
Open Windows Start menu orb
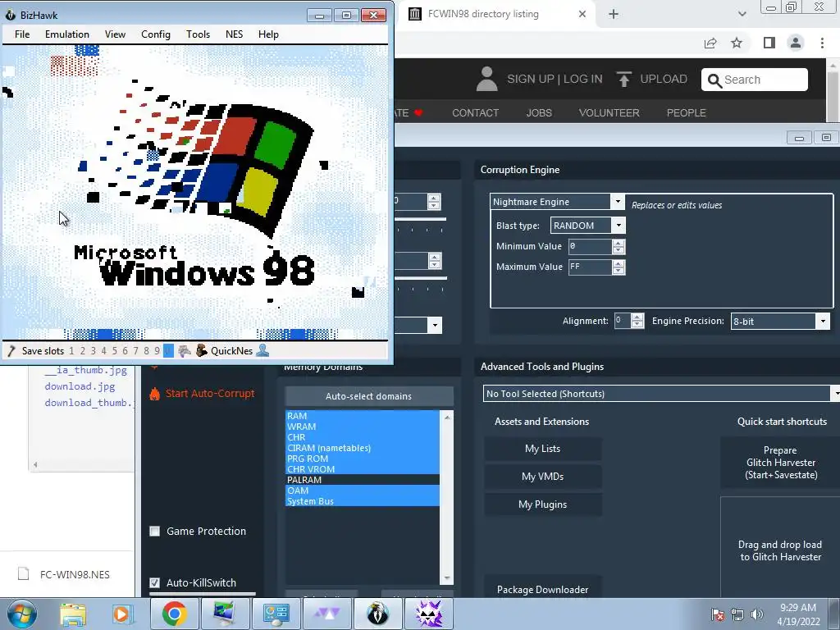pyautogui.click(x=22, y=614)
